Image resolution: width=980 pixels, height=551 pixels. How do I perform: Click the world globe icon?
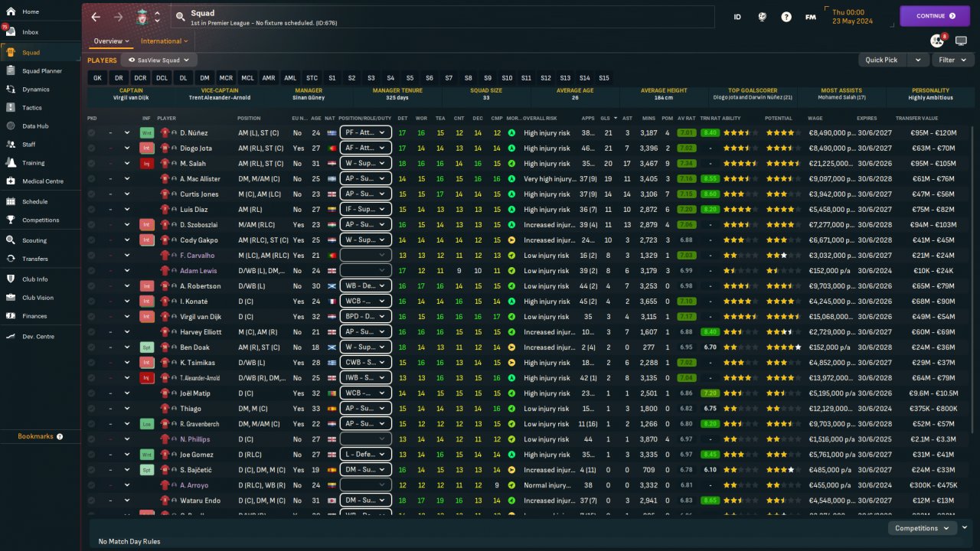click(x=763, y=16)
